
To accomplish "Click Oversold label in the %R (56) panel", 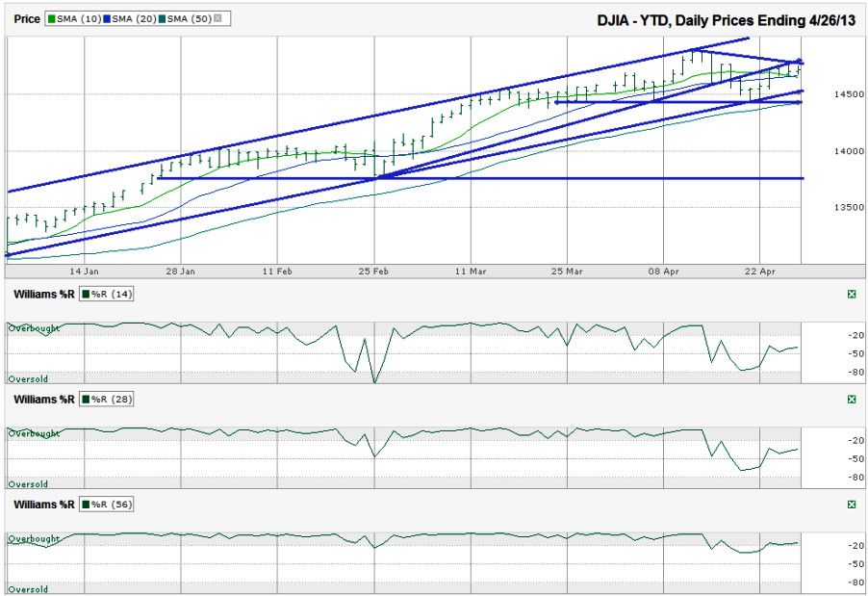I will (28, 590).
